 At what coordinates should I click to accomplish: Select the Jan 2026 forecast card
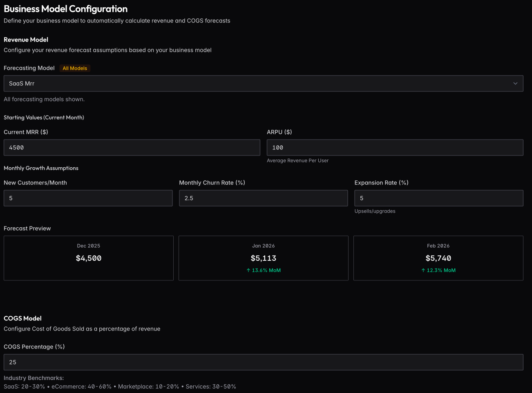tap(264, 258)
